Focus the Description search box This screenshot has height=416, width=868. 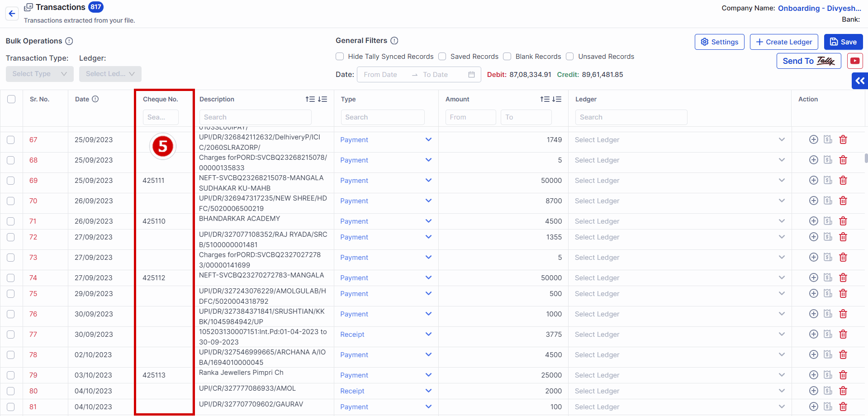click(256, 117)
